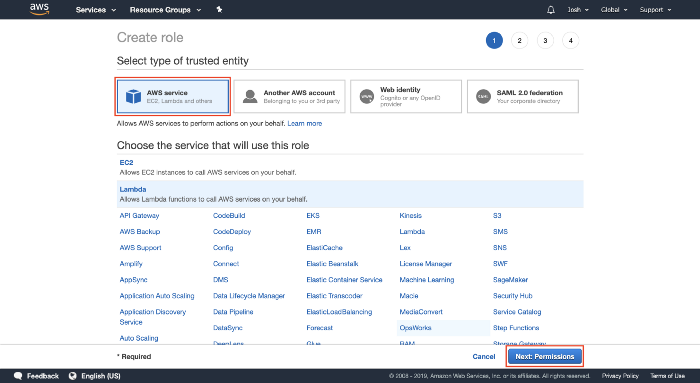Click the Cancel button
This screenshot has width=700, height=383.
point(484,357)
